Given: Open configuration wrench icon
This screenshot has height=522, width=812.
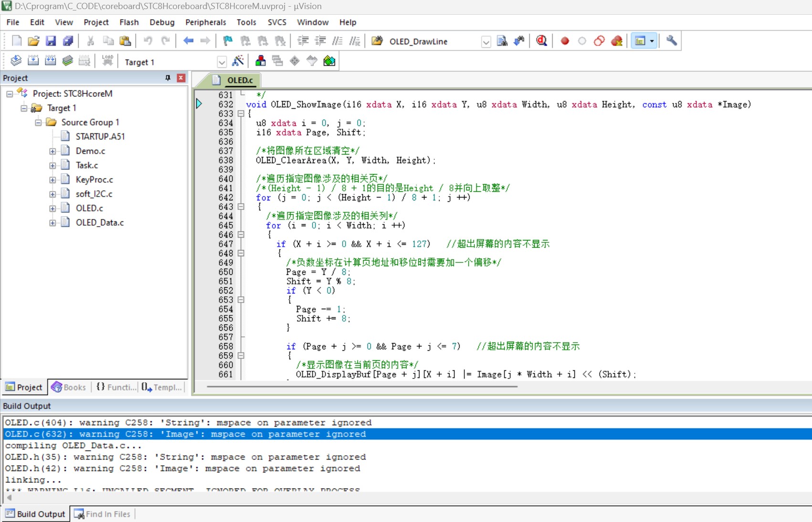Looking at the screenshot, I should (x=672, y=41).
